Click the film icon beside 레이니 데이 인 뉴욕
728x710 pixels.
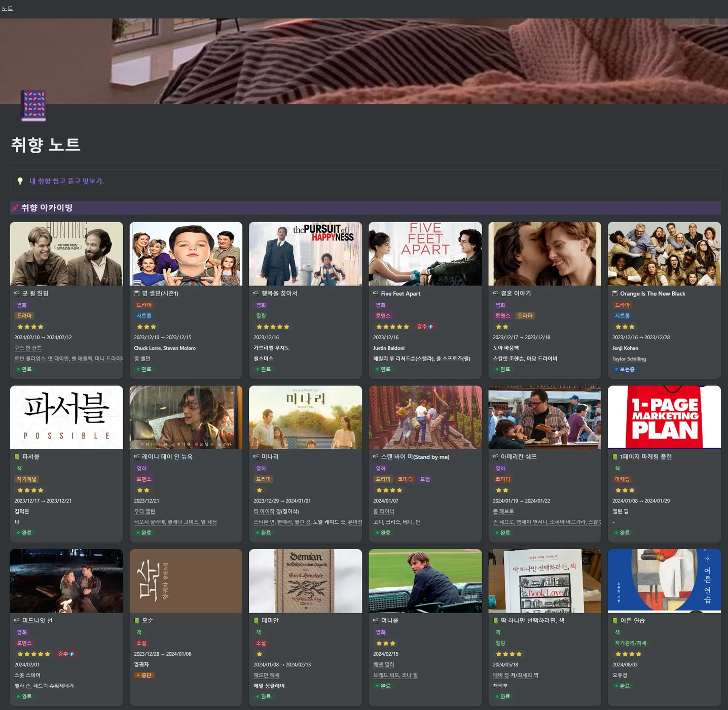(x=136, y=457)
